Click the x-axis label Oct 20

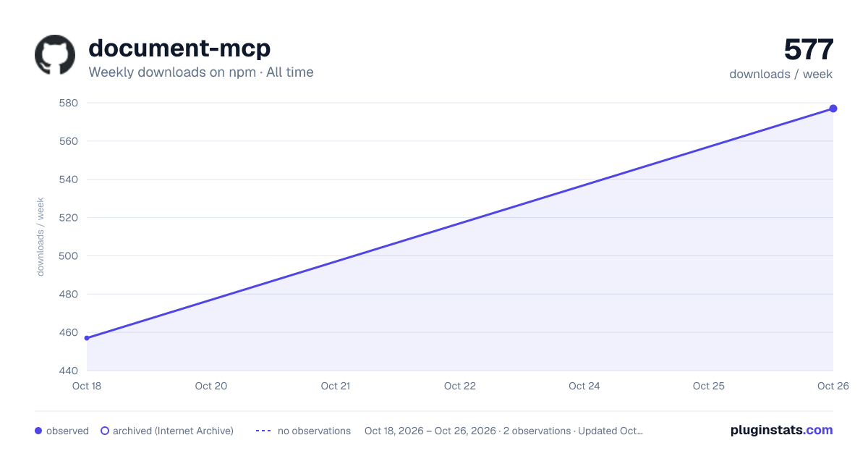[x=211, y=386]
